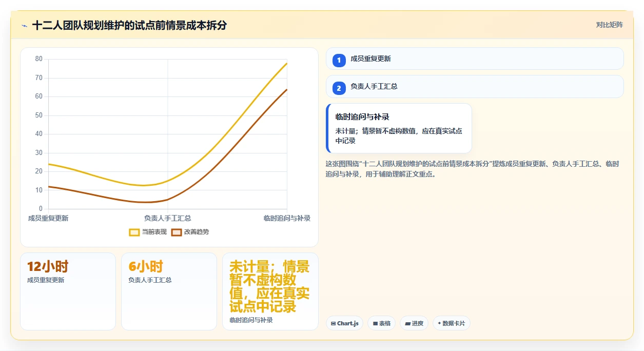The image size is (644, 351).
Task: Click the 临时追问与补录 caption in third stat card
Action: [x=251, y=320]
